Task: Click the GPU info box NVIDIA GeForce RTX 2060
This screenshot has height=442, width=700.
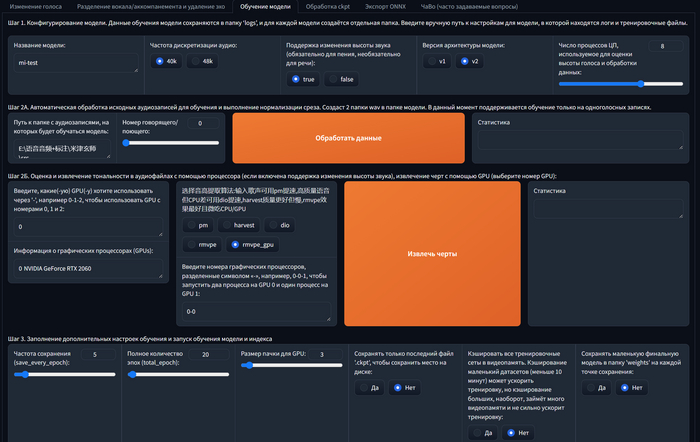Action: click(x=88, y=268)
